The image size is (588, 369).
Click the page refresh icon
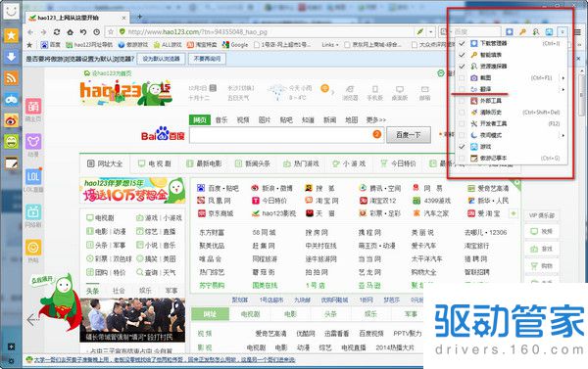(57, 32)
